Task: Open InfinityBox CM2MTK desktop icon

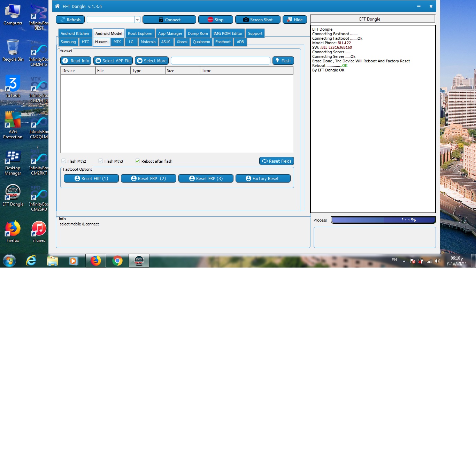Action: 39,89
